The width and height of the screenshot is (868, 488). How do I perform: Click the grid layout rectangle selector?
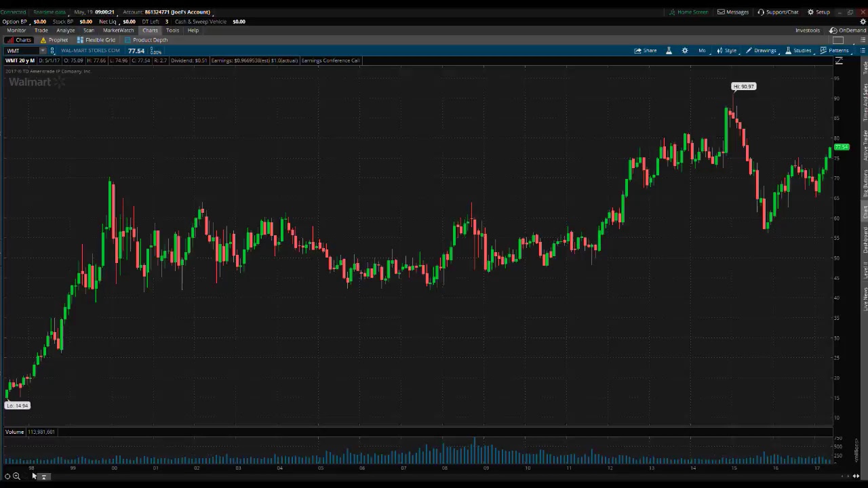pos(838,40)
